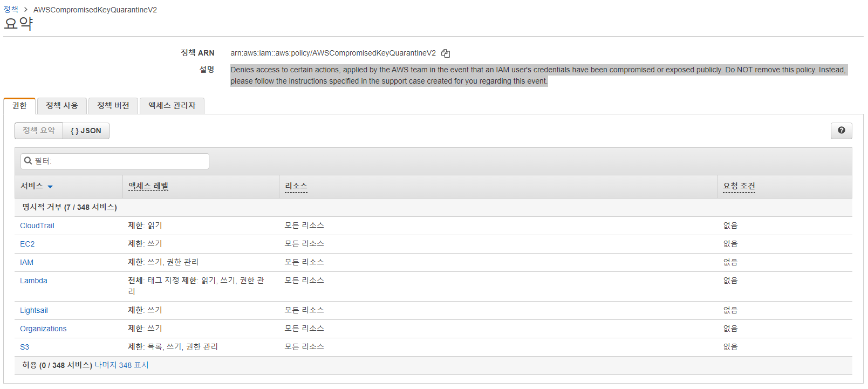The image size is (868, 389).
Task: Open the 정책 사용 tab
Action: tap(62, 106)
